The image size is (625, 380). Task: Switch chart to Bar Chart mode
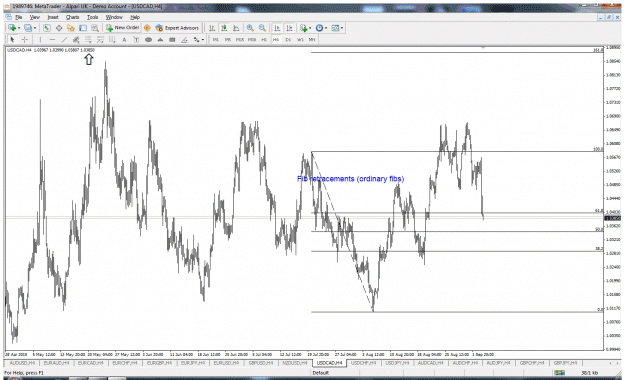pyautogui.click(x=212, y=28)
